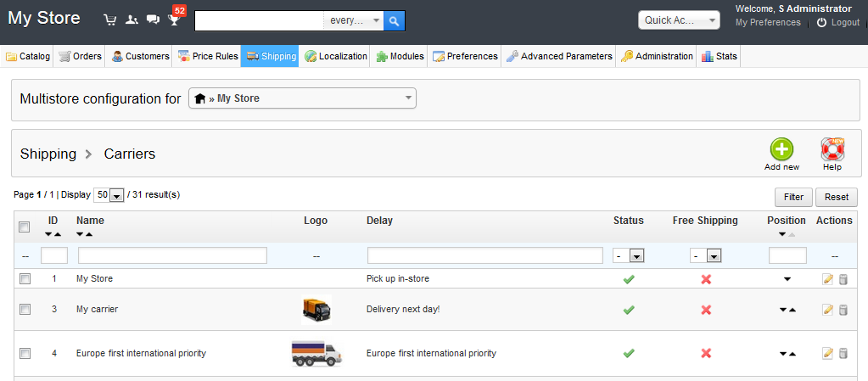Viewport: 868px width, 381px height.
Task: Toggle status checkmark for My Store carrier
Action: pyautogui.click(x=629, y=279)
